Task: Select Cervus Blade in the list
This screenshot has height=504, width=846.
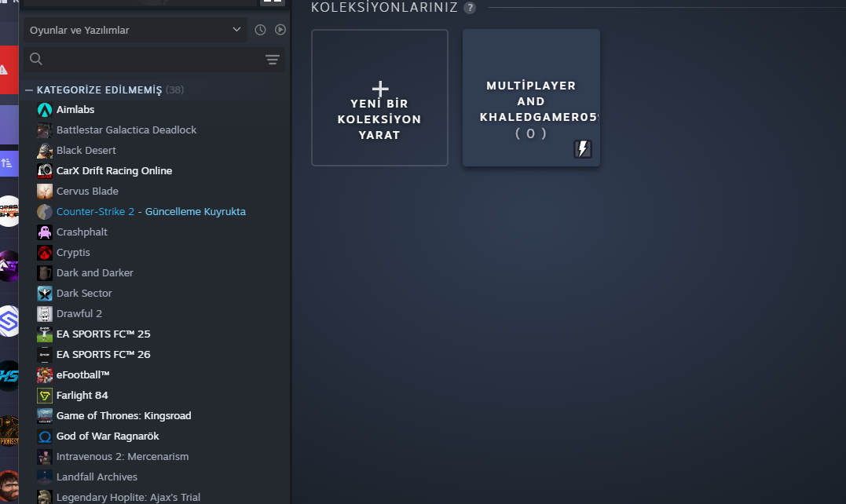Action: [x=87, y=192]
